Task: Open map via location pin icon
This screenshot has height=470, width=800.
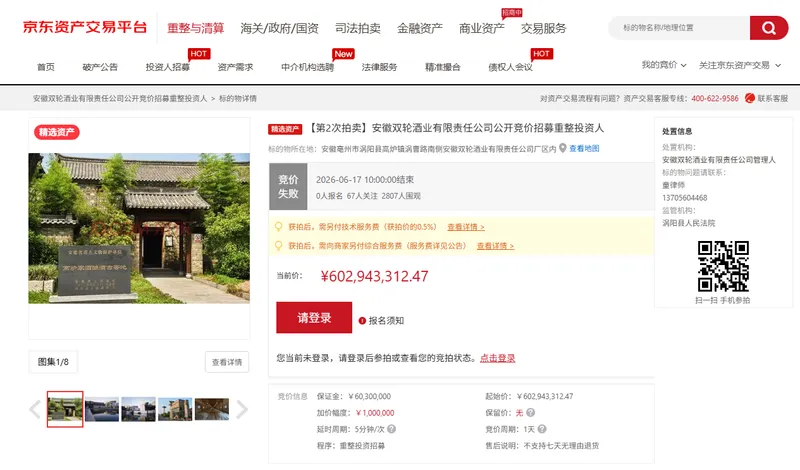Action: pos(563,148)
